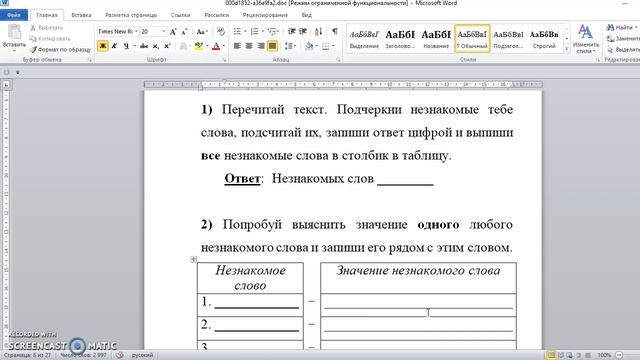Screen dimensions: 640x360
Task: Toggle subscript formatting
Action: (x=156, y=46)
